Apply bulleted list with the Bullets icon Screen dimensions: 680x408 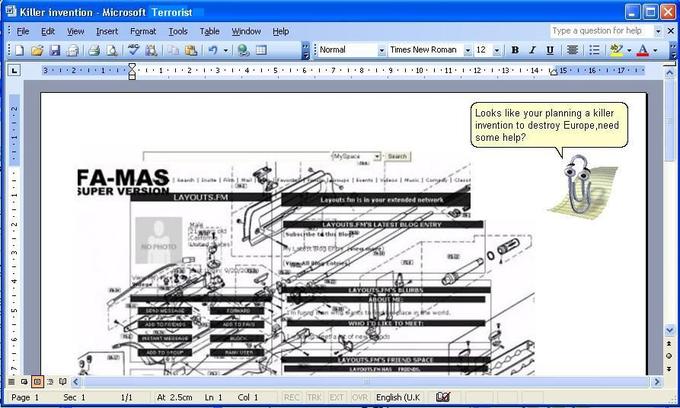(594, 50)
